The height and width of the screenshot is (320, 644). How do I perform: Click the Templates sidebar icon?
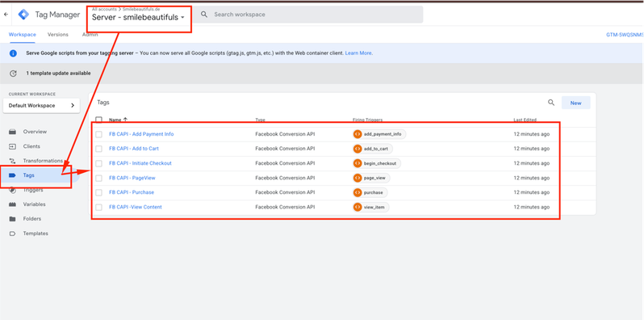[x=12, y=234]
